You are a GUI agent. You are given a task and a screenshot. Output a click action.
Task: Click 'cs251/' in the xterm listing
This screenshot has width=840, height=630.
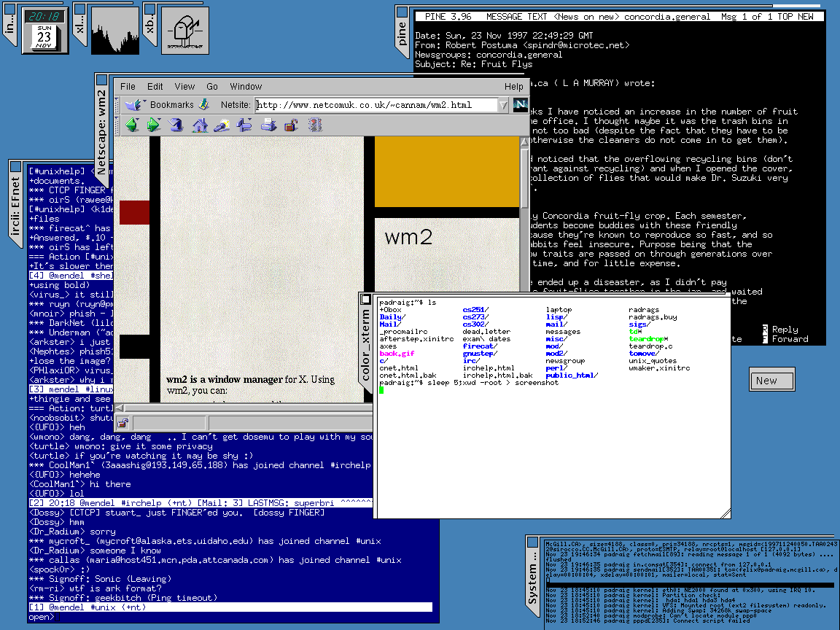pos(475,310)
